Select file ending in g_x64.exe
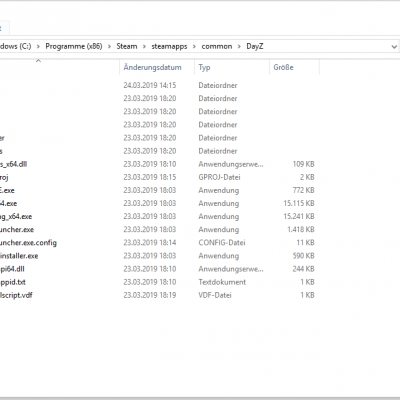This screenshot has width=400, height=400. 16,216
